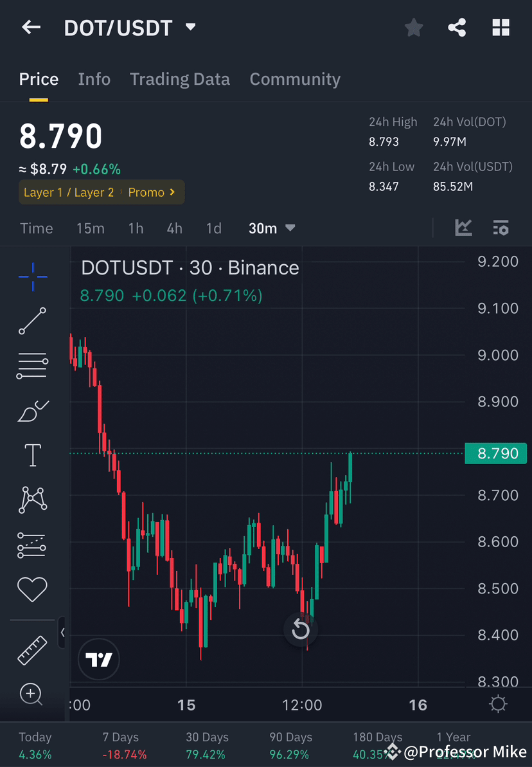The height and width of the screenshot is (767, 532).
Task: Refresh the chart with the reload icon
Action: 301,629
